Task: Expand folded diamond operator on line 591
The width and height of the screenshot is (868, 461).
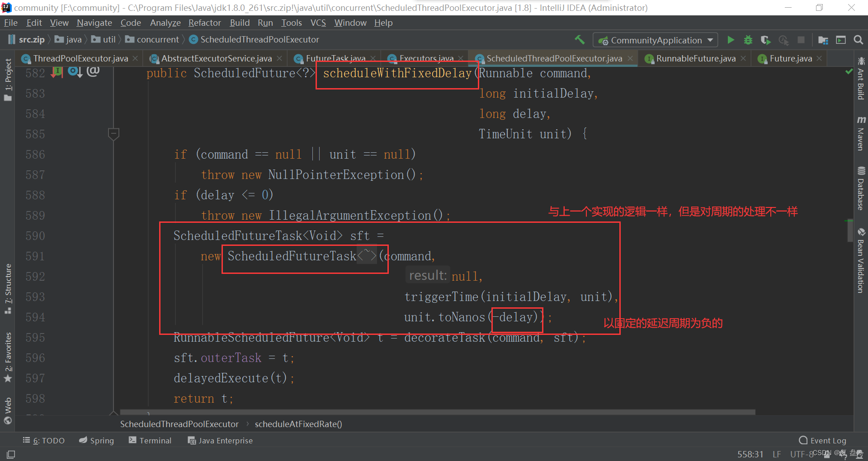Action: (367, 256)
